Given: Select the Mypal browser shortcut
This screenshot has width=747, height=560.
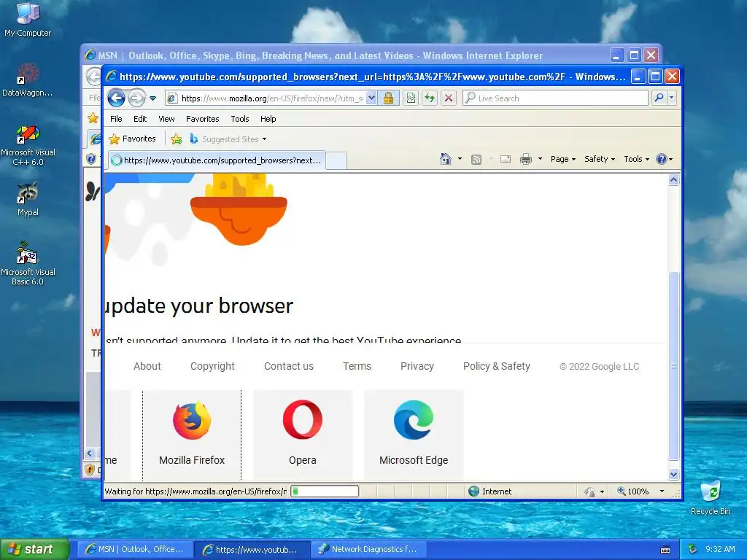Looking at the screenshot, I should (28, 199).
